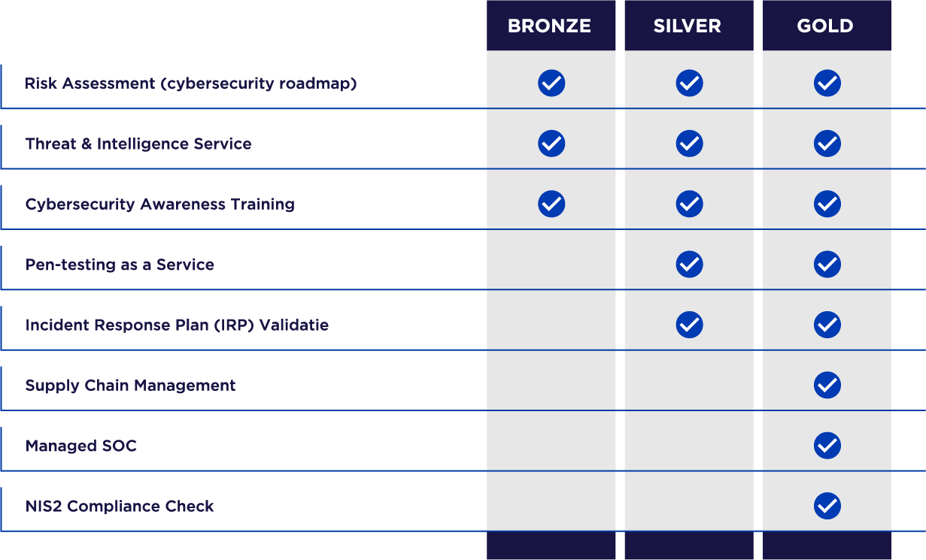
Task: Click Gold checkmark for Cybersecurity Awareness Training
Action: coord(827,204)
